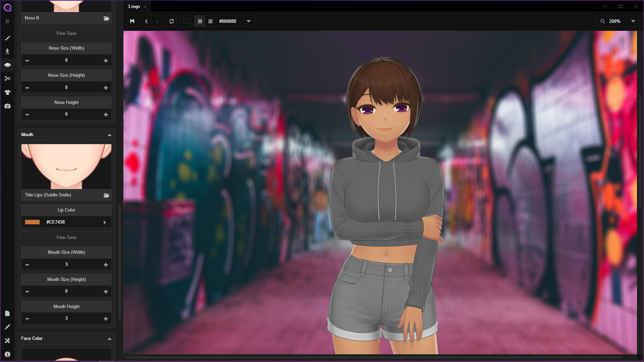
Task: Click the Lip Color orange swatch
Action: tap(32, 222)
